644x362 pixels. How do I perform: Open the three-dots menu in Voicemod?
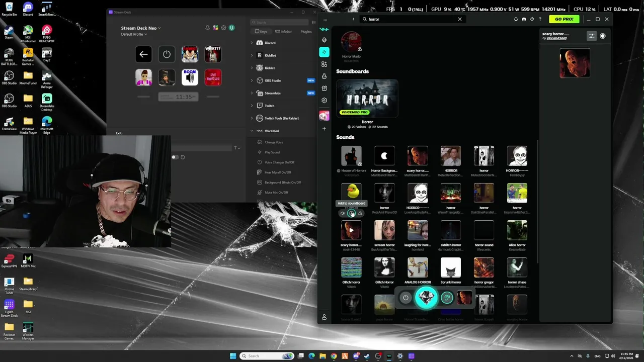(x=325, y=20)
